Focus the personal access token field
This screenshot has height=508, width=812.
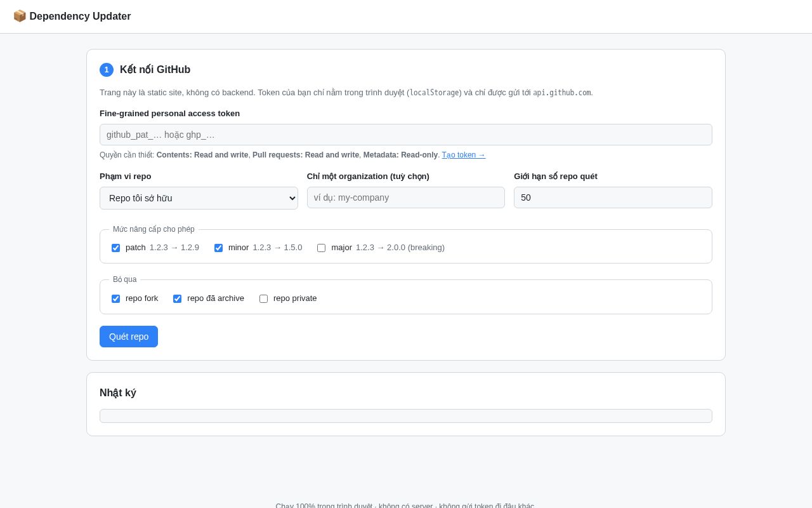[406, 135]
